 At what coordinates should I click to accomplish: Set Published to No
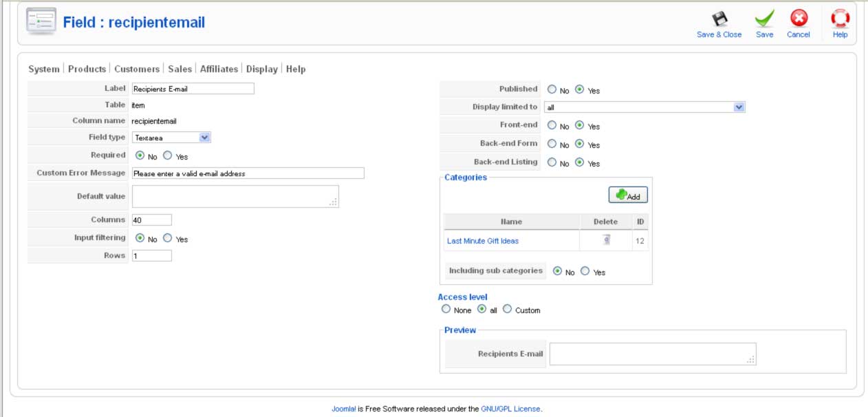pos(552,89)
